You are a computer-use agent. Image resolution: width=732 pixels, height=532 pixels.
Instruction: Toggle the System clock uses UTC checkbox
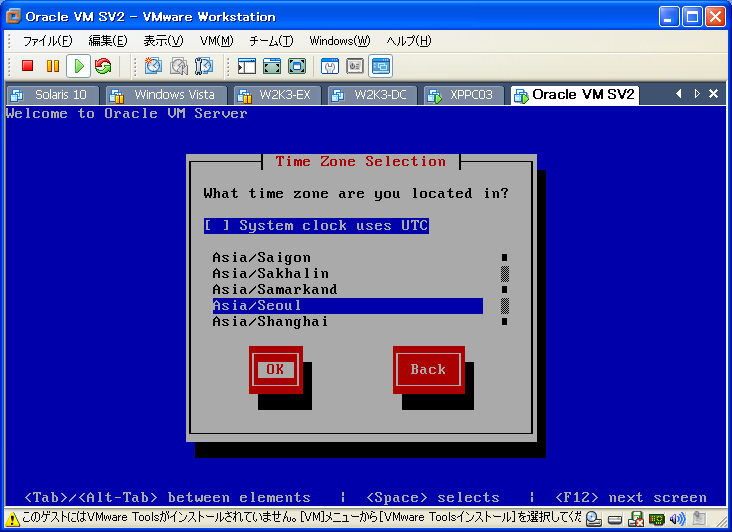click(x=316, y=226)
